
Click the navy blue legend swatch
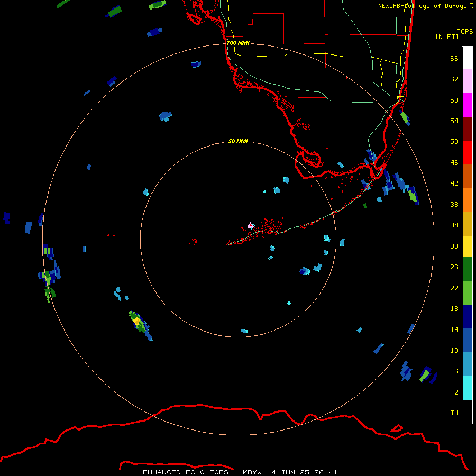[x=467, y=317]
